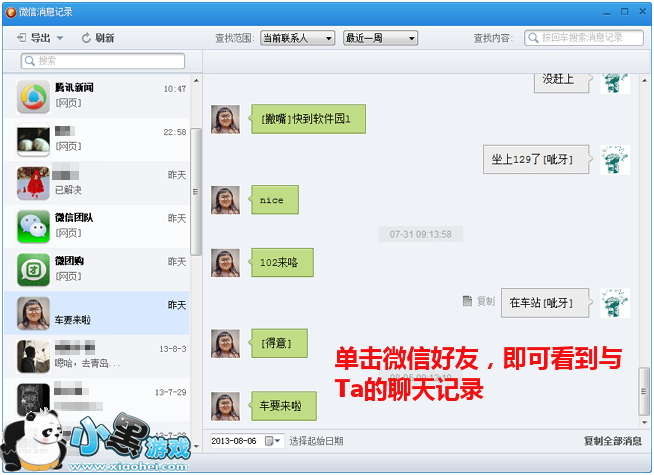Click the 复制 copy link beside 在车站

[485, 301]
